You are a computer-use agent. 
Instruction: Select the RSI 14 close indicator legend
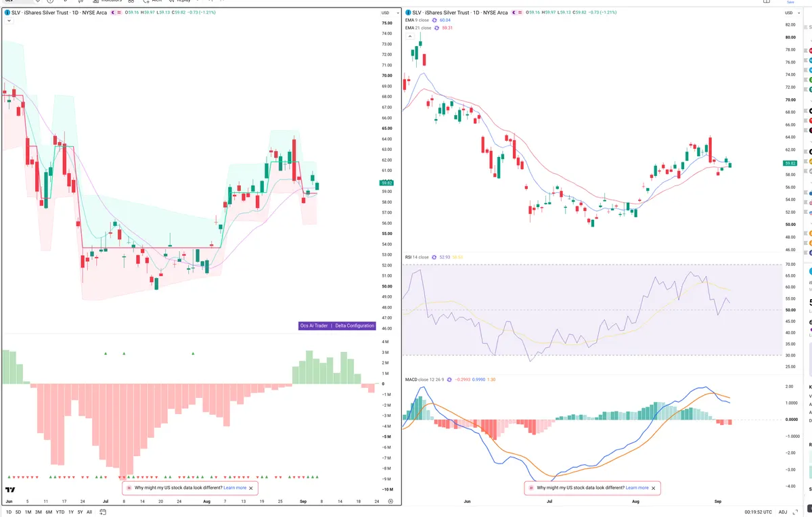tap(417, 257)
